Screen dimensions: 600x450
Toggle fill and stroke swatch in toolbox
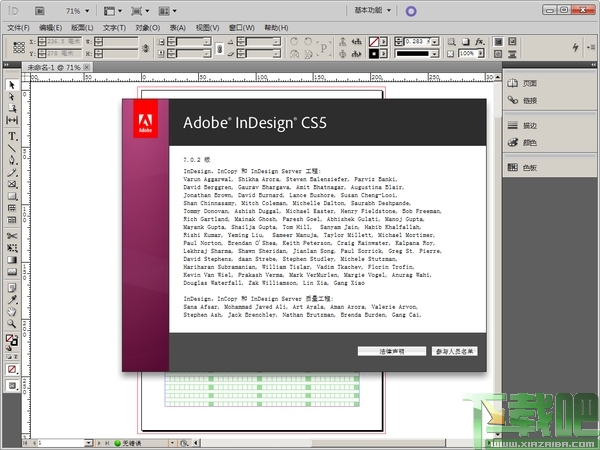(11, 340)
